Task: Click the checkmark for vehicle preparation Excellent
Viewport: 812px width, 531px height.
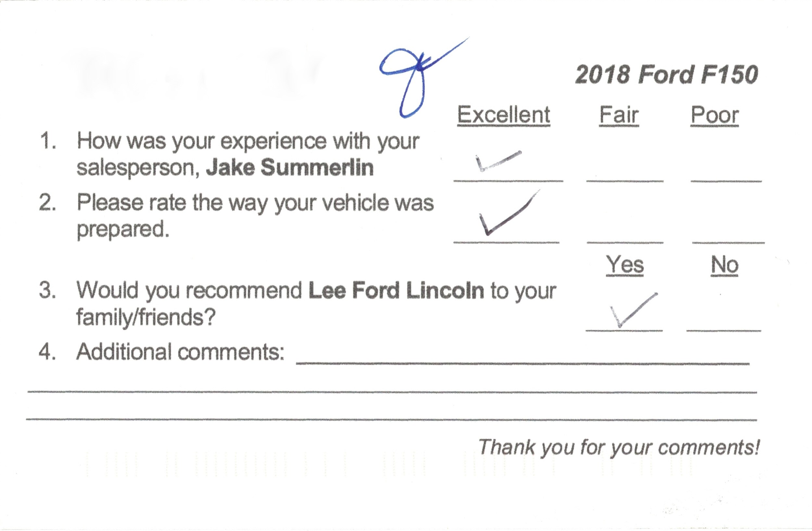Action: coord(510,213)
